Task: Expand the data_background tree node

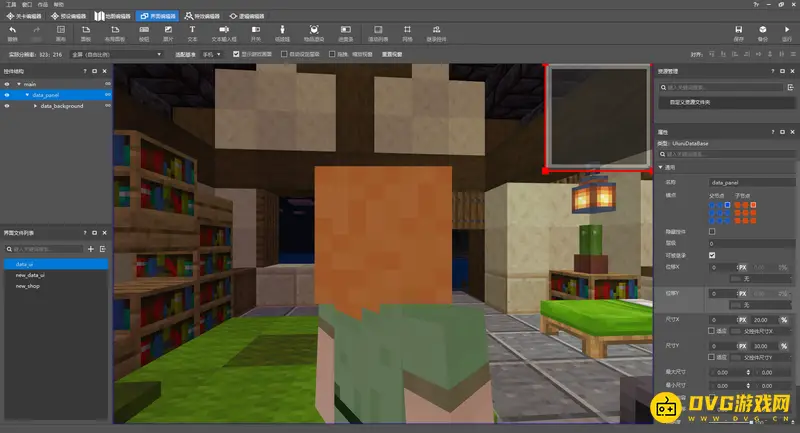Action: click(35, 106)
